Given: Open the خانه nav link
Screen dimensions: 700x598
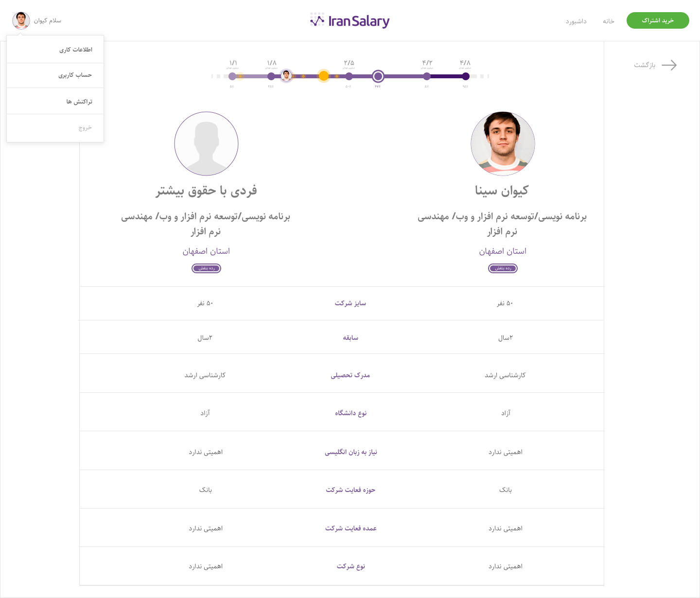Looking at the screenshot, I should coord(609,21).
